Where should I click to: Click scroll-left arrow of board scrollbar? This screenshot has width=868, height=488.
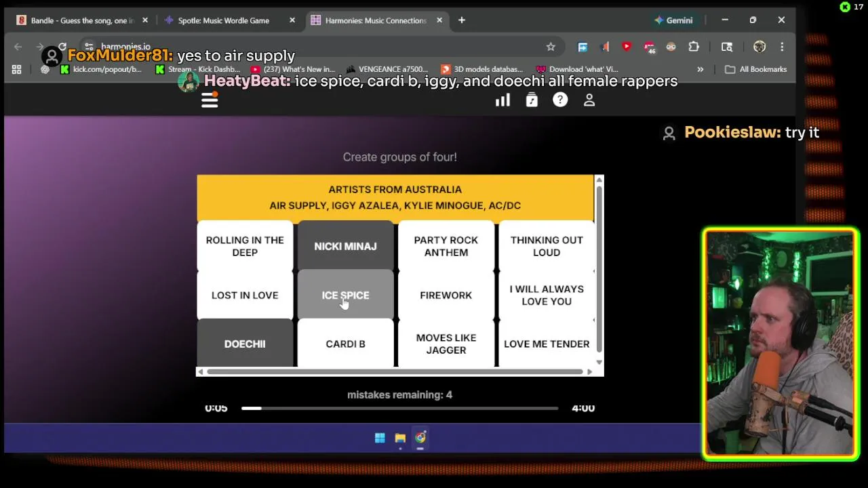tap(201, 371)
